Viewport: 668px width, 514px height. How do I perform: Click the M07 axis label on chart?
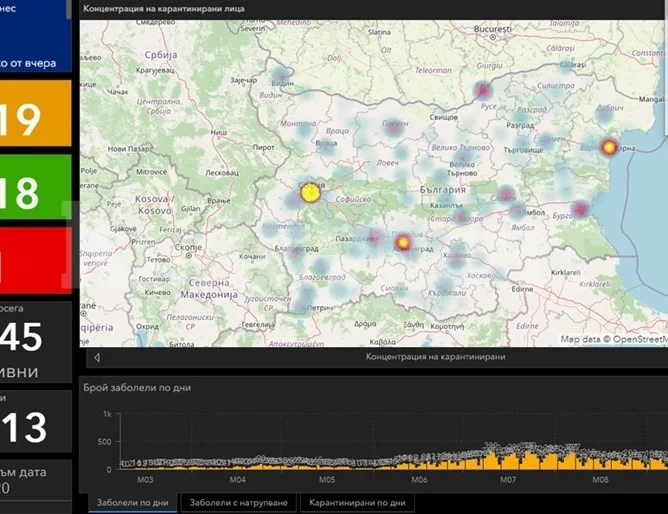[x=508, y=480]
